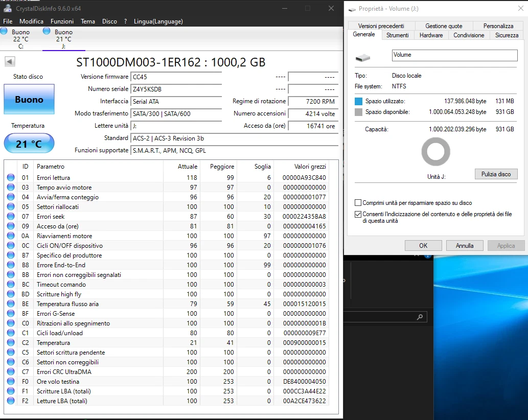Close the Proprietà Volume (J:) dialog
528x420 pixels.
click(521, 8)
